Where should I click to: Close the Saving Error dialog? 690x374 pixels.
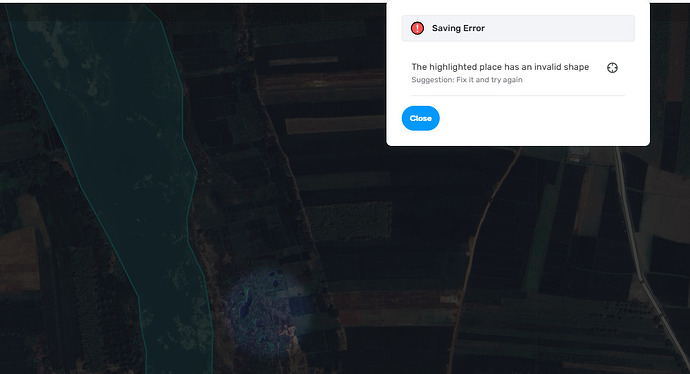click(421, 118)
